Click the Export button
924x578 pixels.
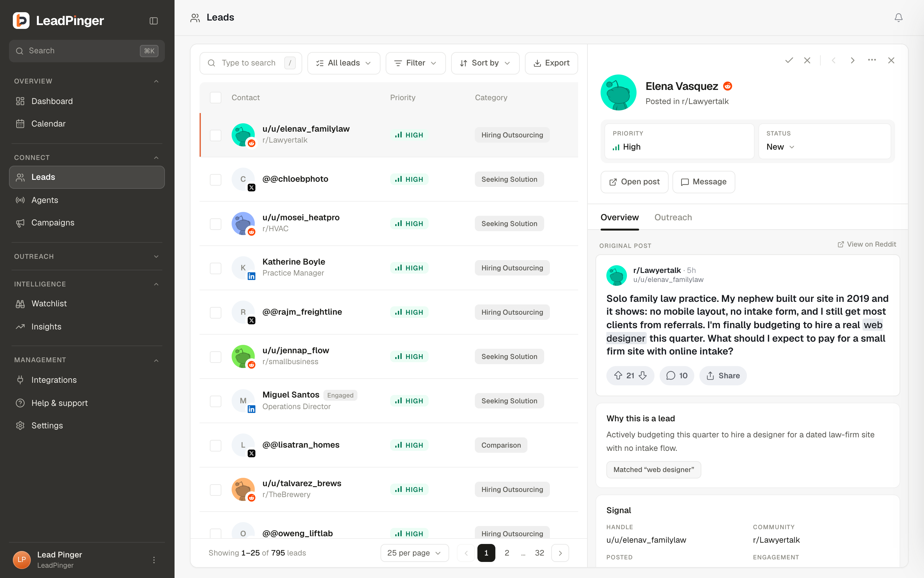[x=551, y=63]
